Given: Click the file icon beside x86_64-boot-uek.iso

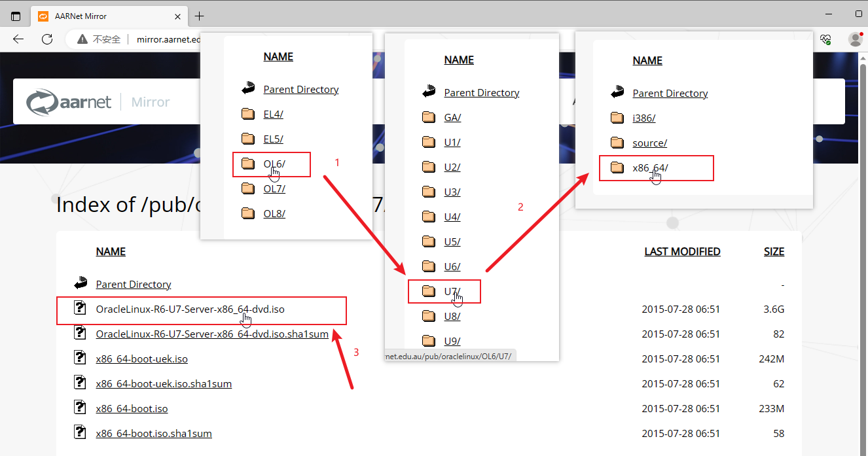Looking at the screenshot, I should click(81, 358).
